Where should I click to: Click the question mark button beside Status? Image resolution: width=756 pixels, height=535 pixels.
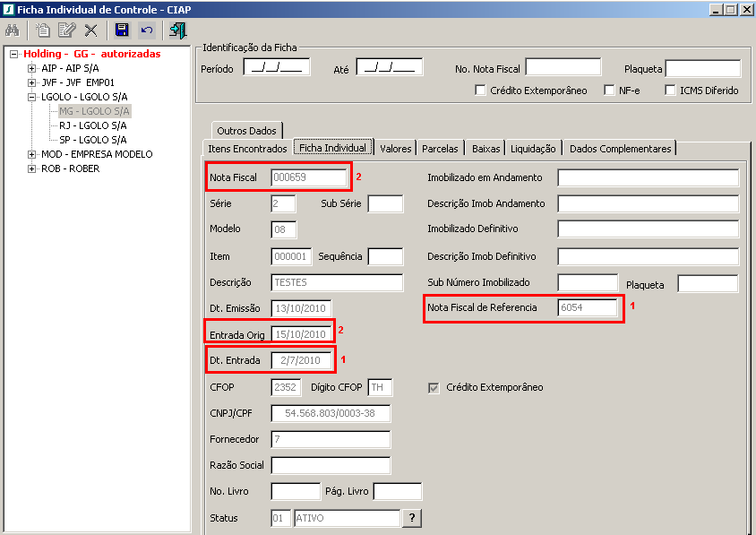click(x=412, y=518)
